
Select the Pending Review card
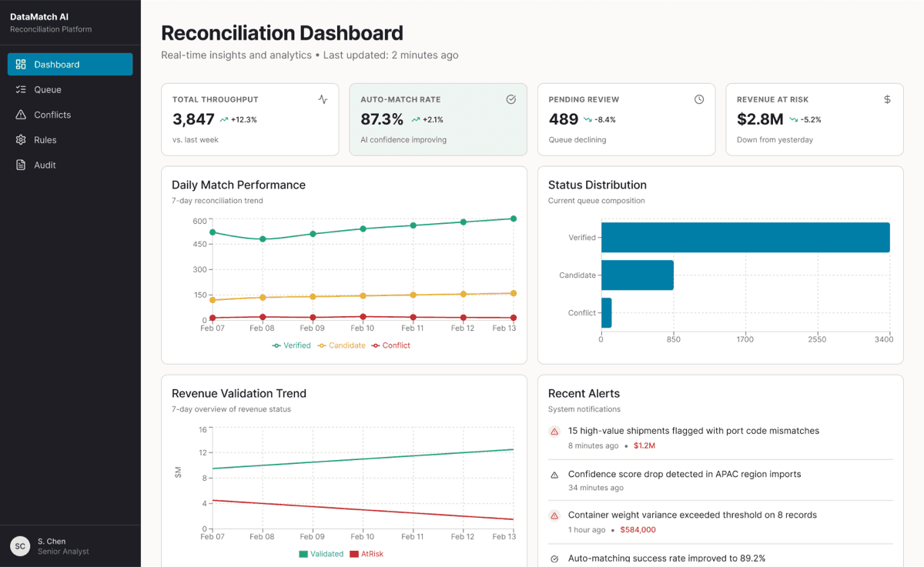(626, 119)
